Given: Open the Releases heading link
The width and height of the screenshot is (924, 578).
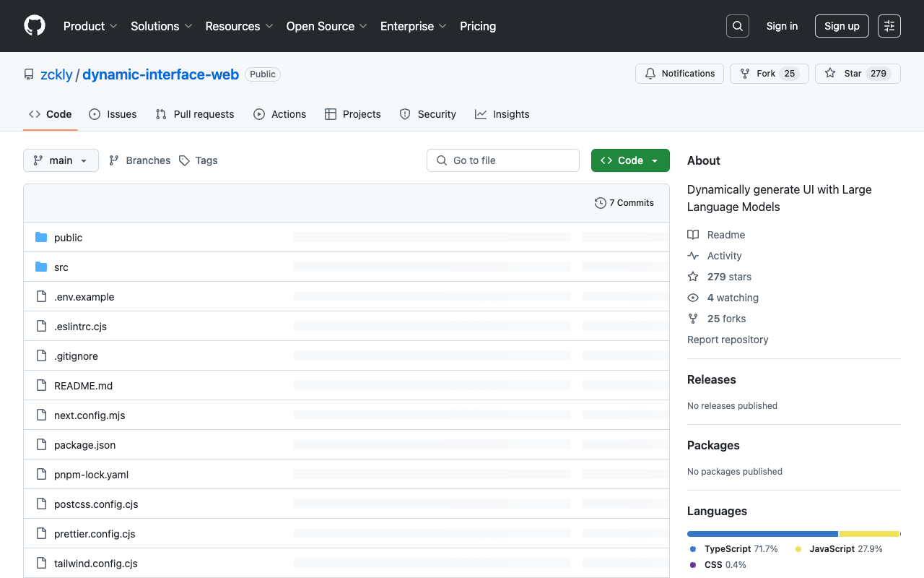Looking at the screenshot, I should pyautogui.click(x=712, y=379).
